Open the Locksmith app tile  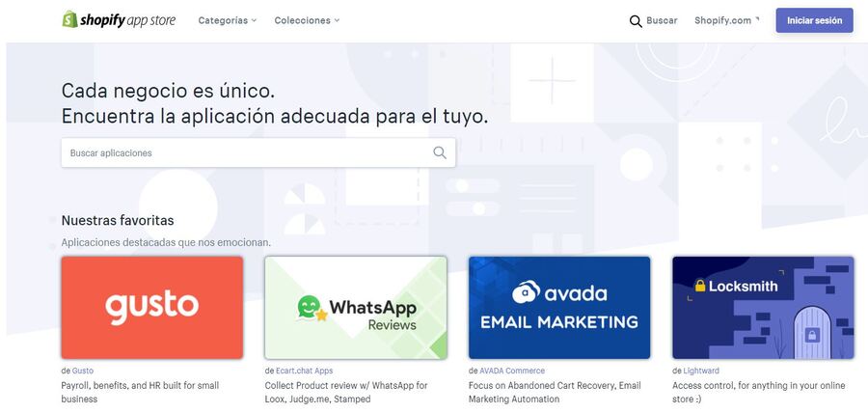click(x=763, y=307)
